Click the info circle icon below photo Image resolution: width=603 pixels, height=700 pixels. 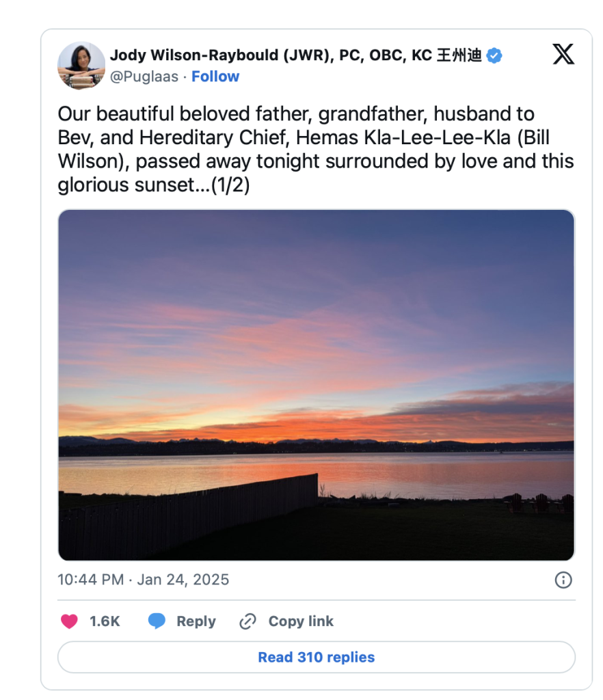563,580
